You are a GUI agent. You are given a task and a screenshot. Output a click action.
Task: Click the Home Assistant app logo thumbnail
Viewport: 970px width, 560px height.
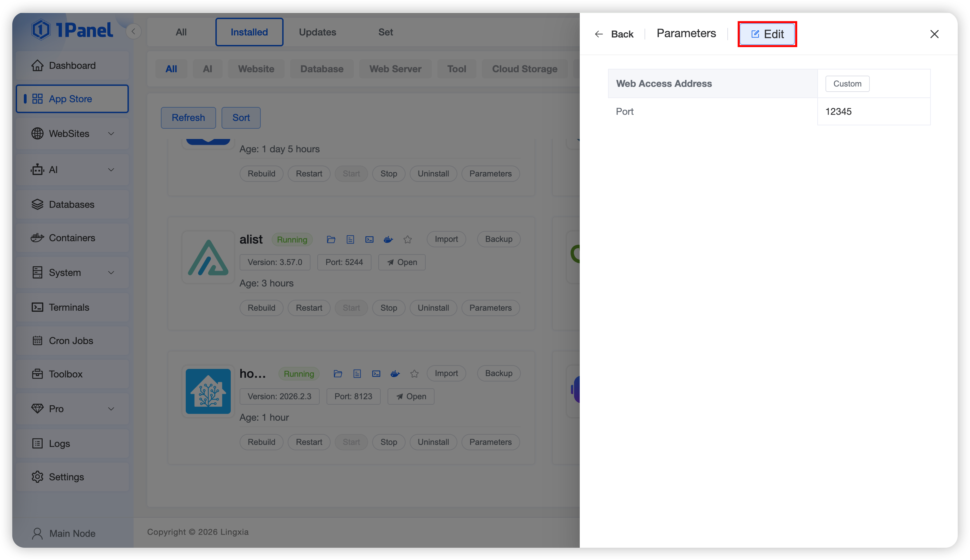click(x=208, y=391)
